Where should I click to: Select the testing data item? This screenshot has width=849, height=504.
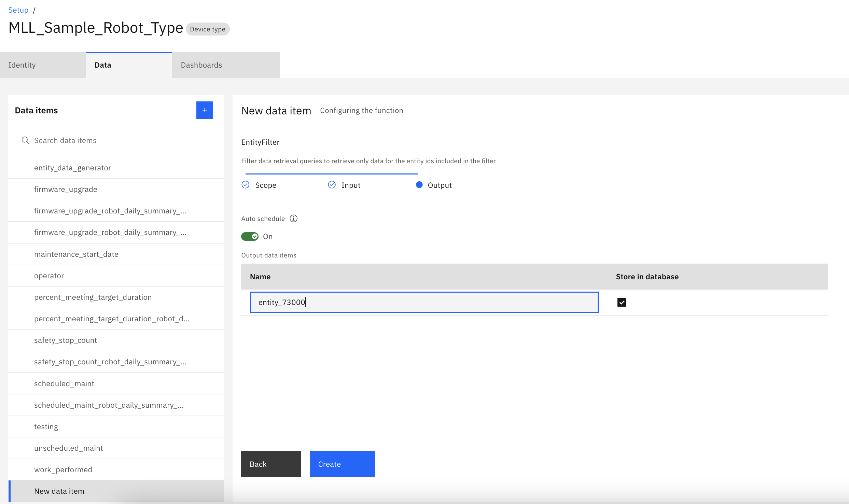tap(116, 426)
